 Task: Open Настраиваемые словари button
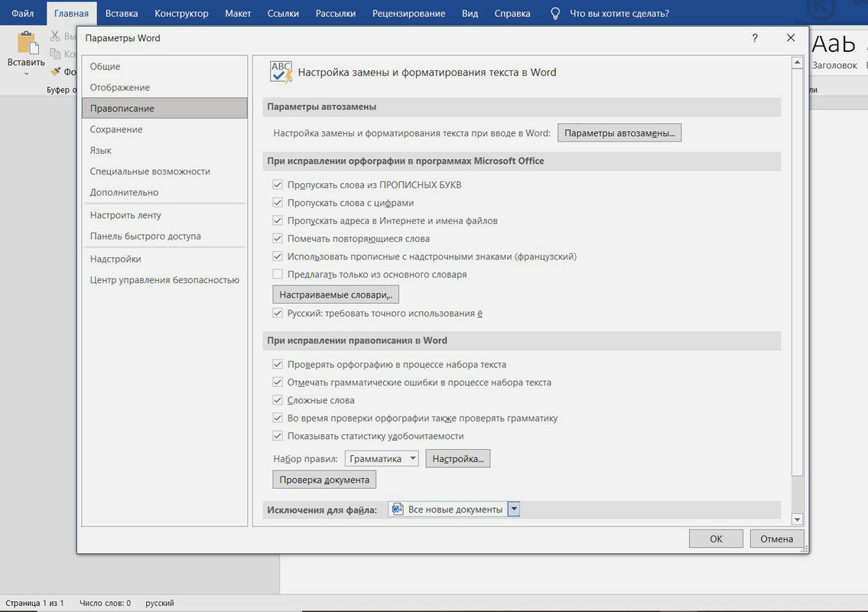(336, 295)
